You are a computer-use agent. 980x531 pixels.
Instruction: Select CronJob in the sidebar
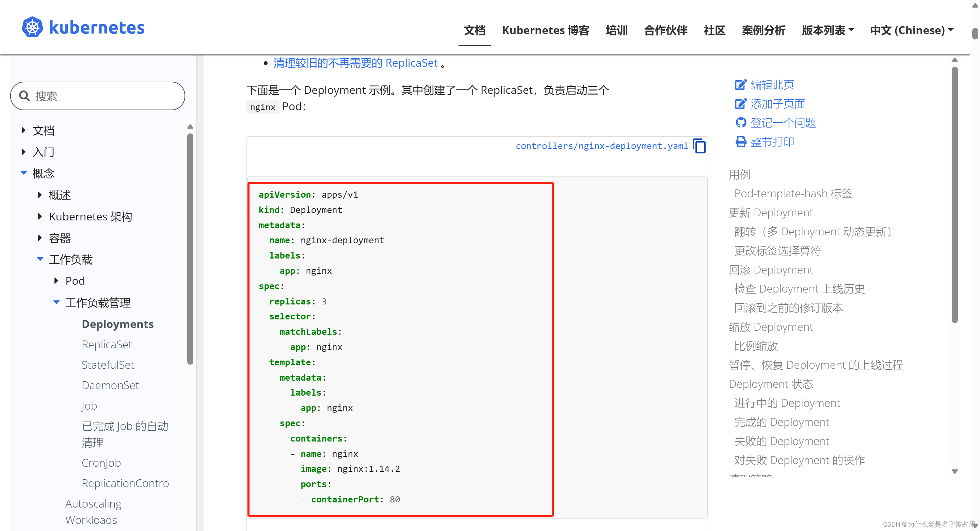101,463
